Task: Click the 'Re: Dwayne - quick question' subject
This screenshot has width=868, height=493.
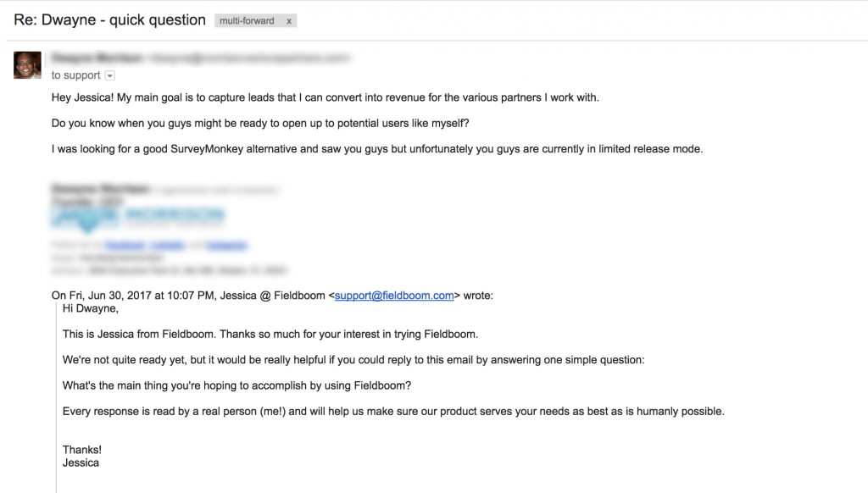Action: click(x=110, y=19)
